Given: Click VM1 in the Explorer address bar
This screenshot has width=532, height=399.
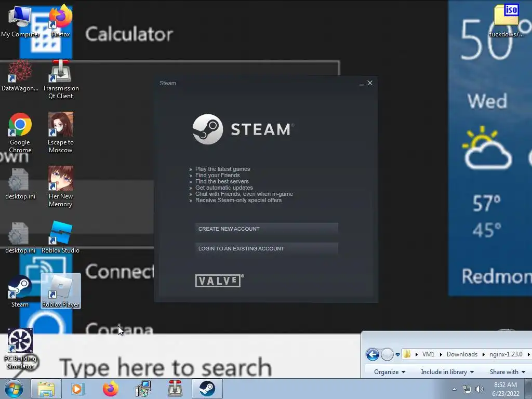Looking at the screenshot, I should point(428,354).
